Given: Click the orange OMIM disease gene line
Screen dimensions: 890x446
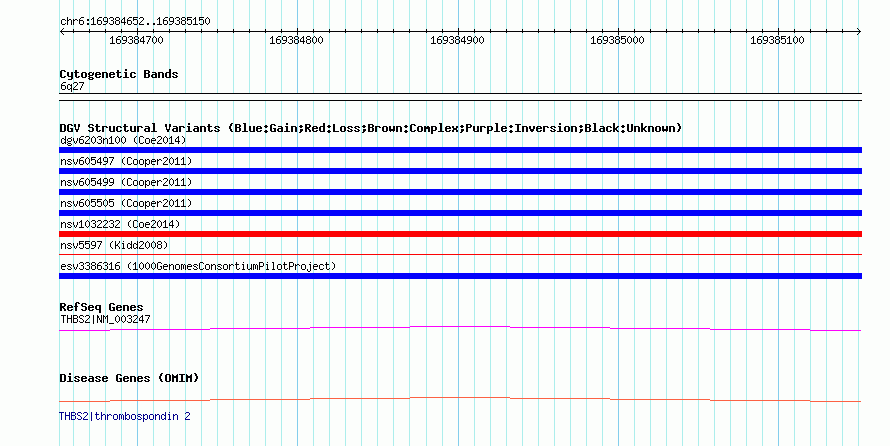Looking at the screenshot, I should tap(460, 398).
